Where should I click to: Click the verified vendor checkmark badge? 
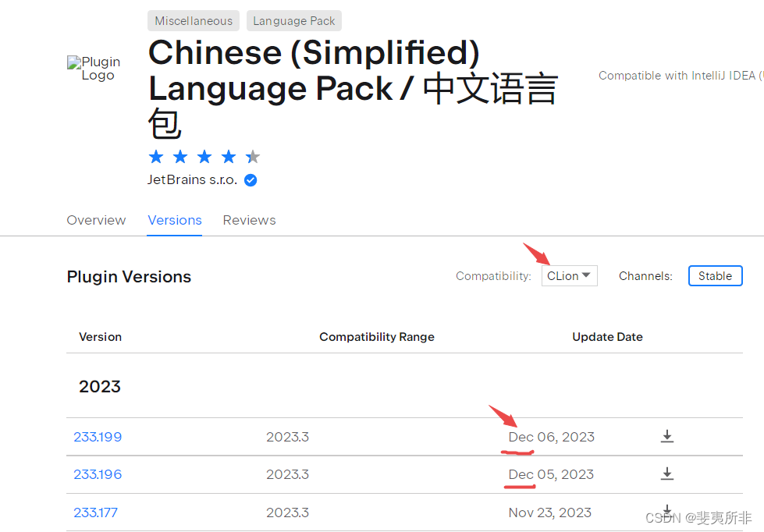click(x=251, y=180)
